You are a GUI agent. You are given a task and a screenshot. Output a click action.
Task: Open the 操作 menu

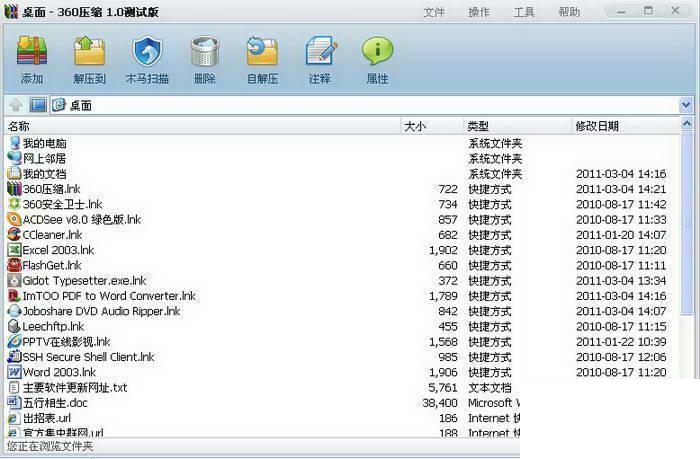coord(479,12)
